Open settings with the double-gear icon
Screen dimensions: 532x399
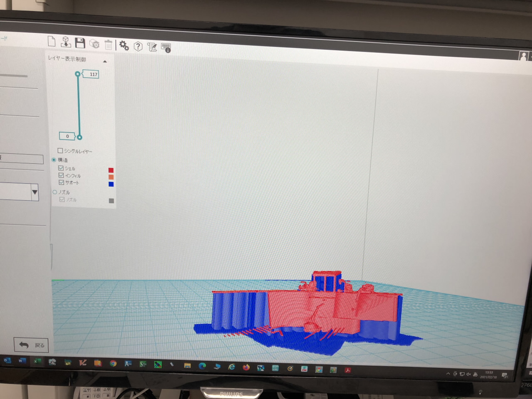tap(124, 45)
